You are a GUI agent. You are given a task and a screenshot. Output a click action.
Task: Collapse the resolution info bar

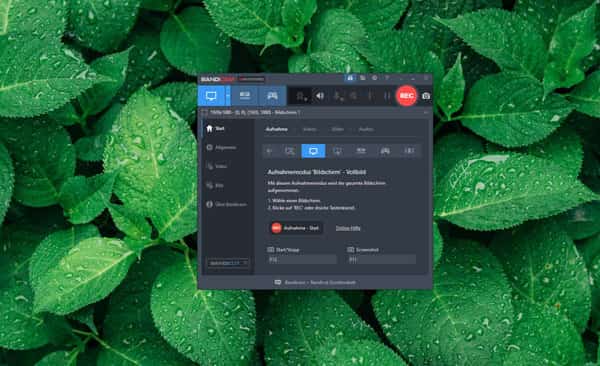pos(426,113)
